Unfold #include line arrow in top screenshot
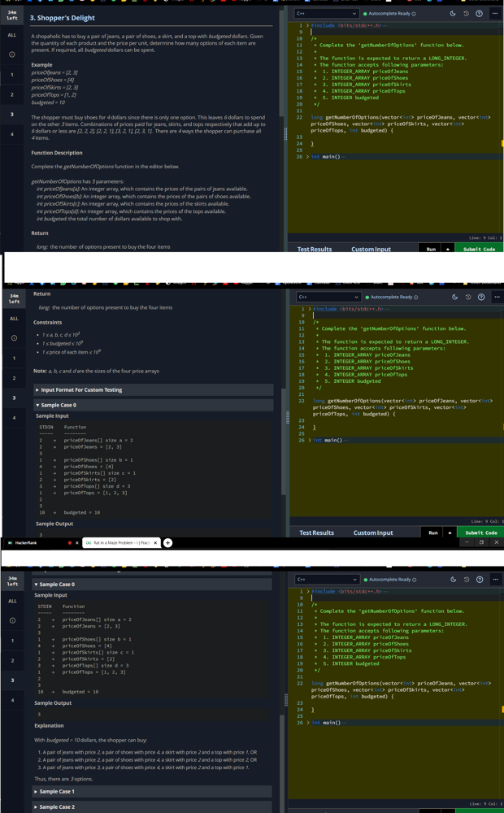The image size is (504, 813). [x=306, y=24]
